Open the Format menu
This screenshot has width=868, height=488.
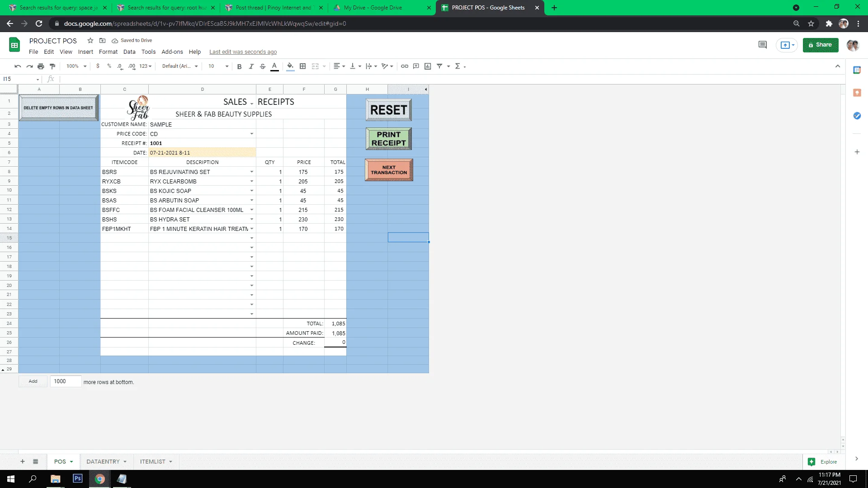(x=108, y=52)
